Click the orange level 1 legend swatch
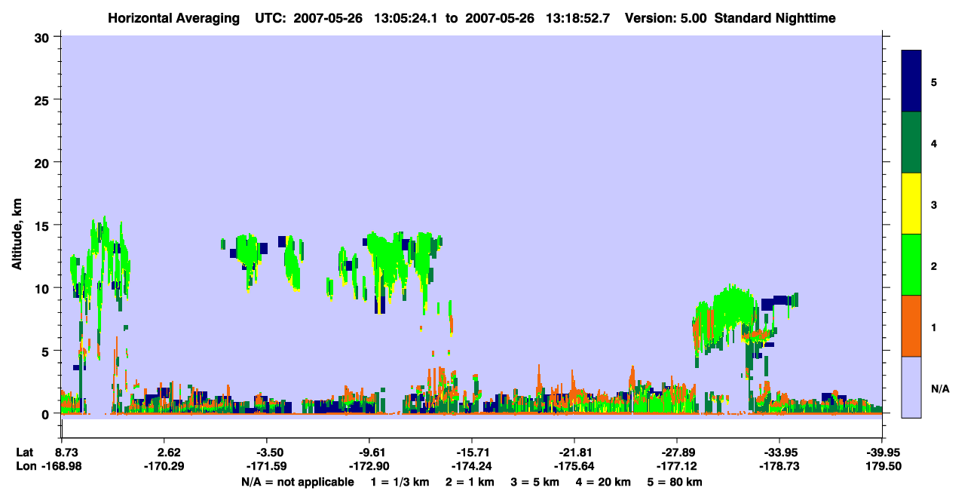The width and height of the screenshot is (980, 503). pos(911,326)
